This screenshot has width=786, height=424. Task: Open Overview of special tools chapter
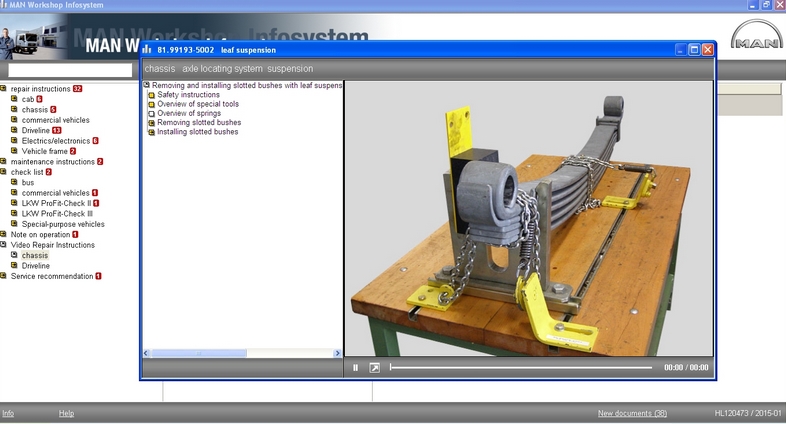pos(198,104)
